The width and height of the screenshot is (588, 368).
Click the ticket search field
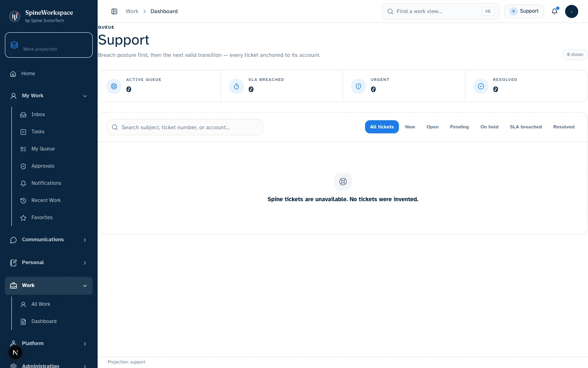click(185, 127)
